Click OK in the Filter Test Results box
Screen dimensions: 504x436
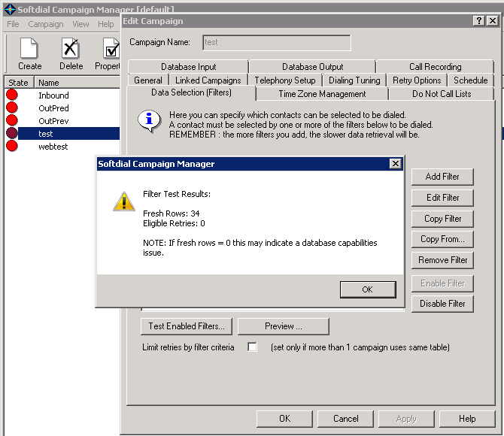tap(368, 289)
